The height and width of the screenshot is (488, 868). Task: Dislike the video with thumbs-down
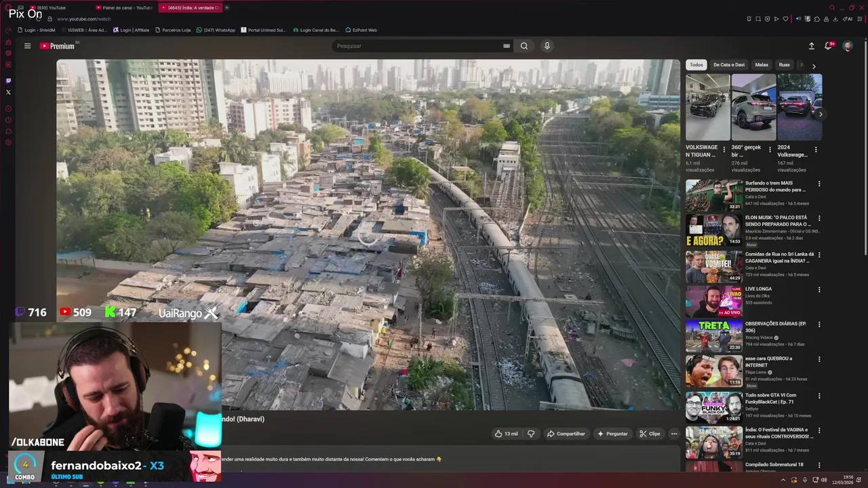point(531,434)
